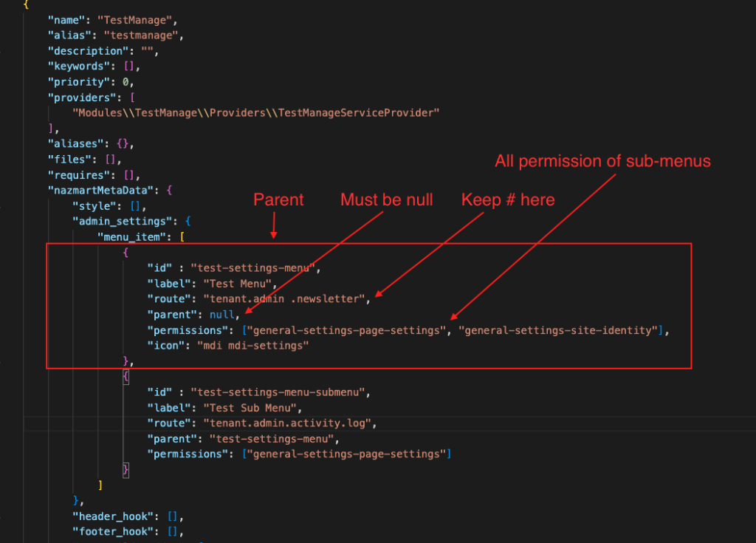
Task: Click the highlighted opening brace of submenu object
Action: (126, 377)
